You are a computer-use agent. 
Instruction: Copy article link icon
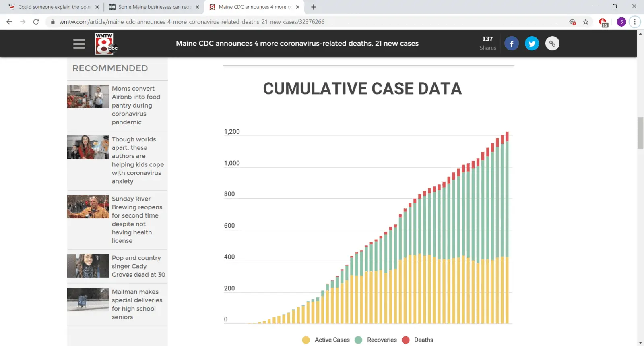coord(552,44)
